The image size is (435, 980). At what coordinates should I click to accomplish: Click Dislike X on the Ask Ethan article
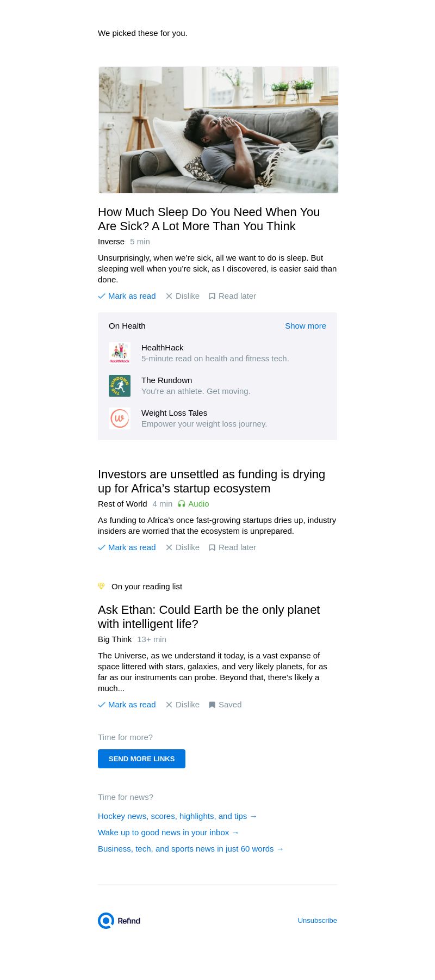(169, 705)
